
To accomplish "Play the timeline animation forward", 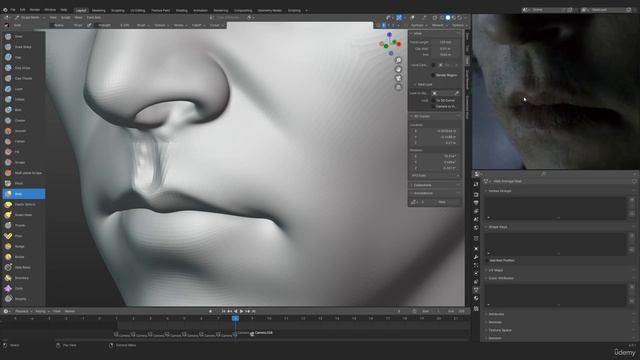I will (241, 311).
